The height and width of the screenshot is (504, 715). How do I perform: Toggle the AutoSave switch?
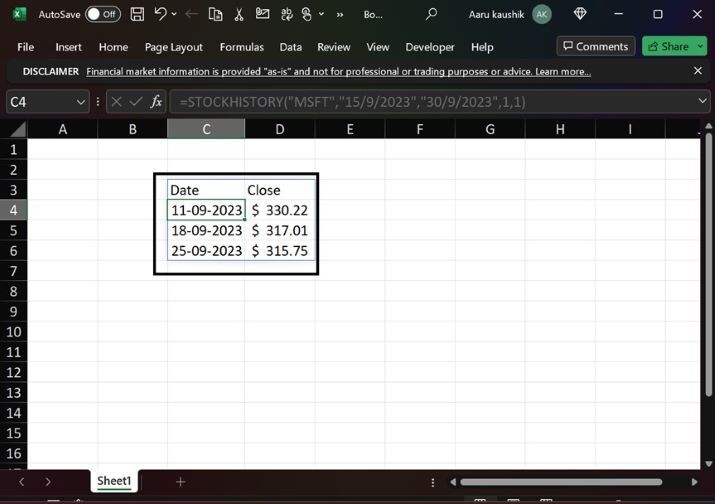(103, 14)
